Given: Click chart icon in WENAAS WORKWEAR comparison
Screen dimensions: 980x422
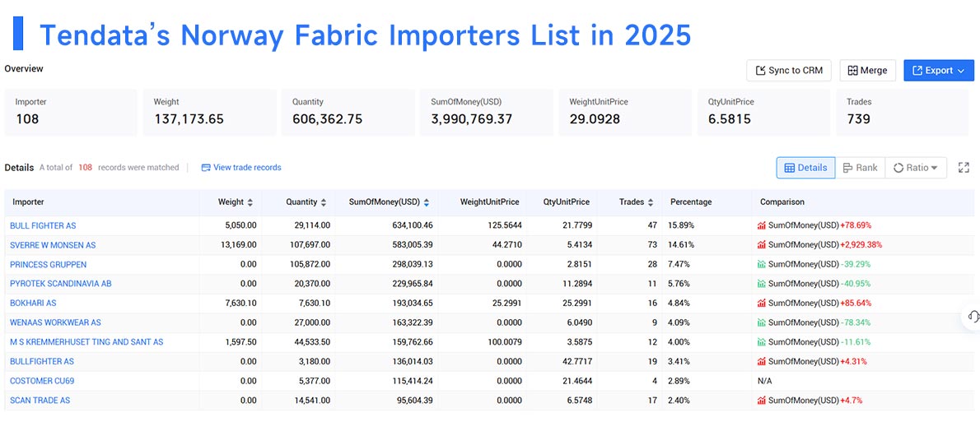Looking at the screenshot, I should (762, 322).
